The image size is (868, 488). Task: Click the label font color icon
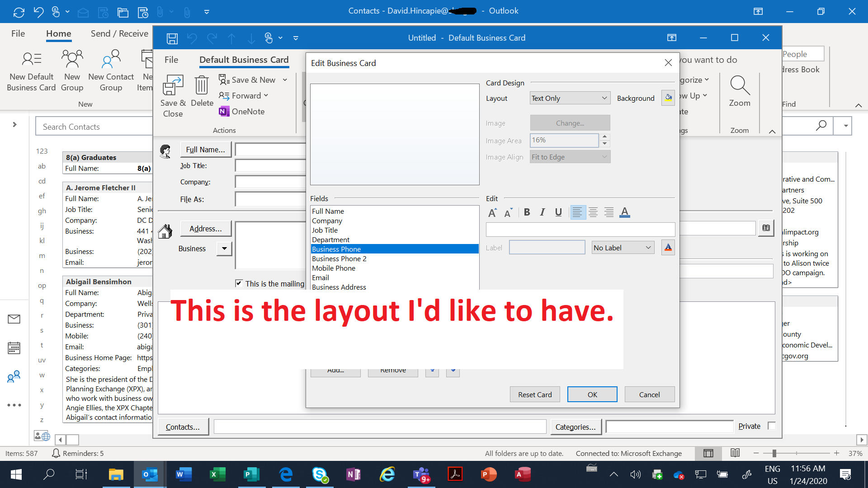tap(668, 248)
